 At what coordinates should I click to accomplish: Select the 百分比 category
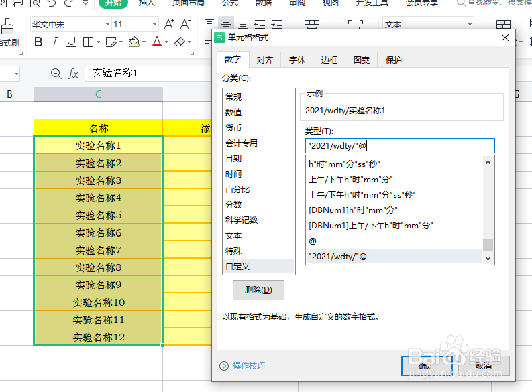pyautogui.click(x=258, y=190)
